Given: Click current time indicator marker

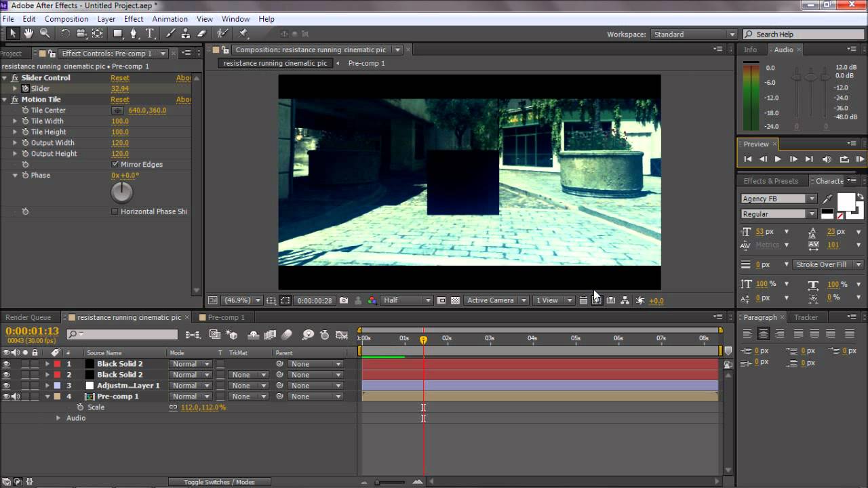Looking at the screenshot, I should tap(423, 340).
